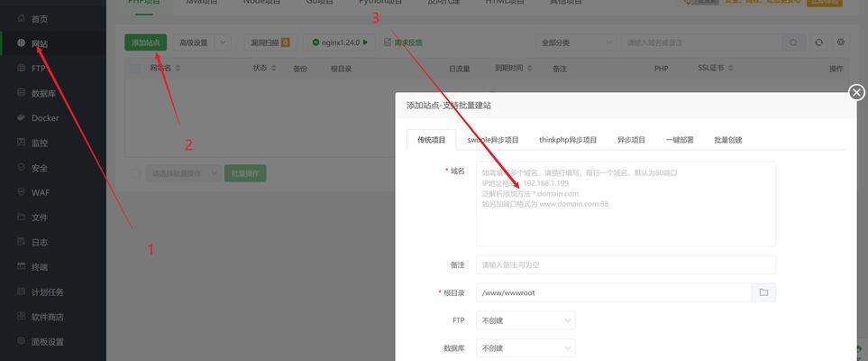This screenshot has width=868, height=361.
Task: Switch to the swoole异步项目 tab
Action: pos(493,140)
